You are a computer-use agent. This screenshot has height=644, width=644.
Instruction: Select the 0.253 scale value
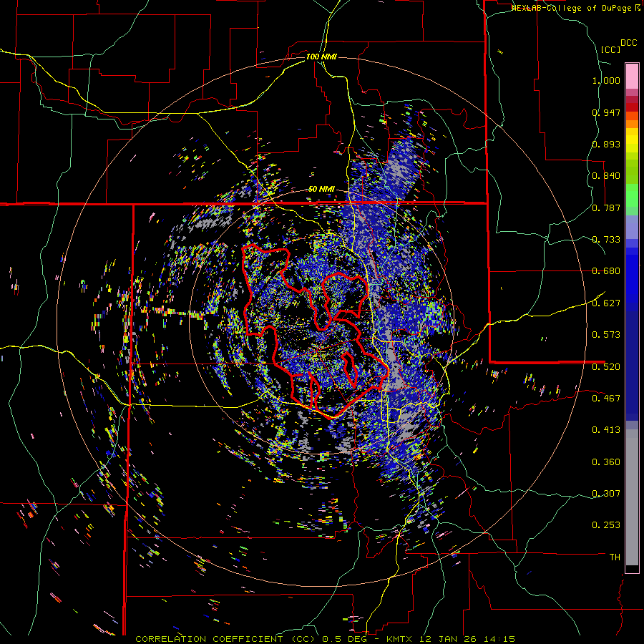click(x=606, y=525)
